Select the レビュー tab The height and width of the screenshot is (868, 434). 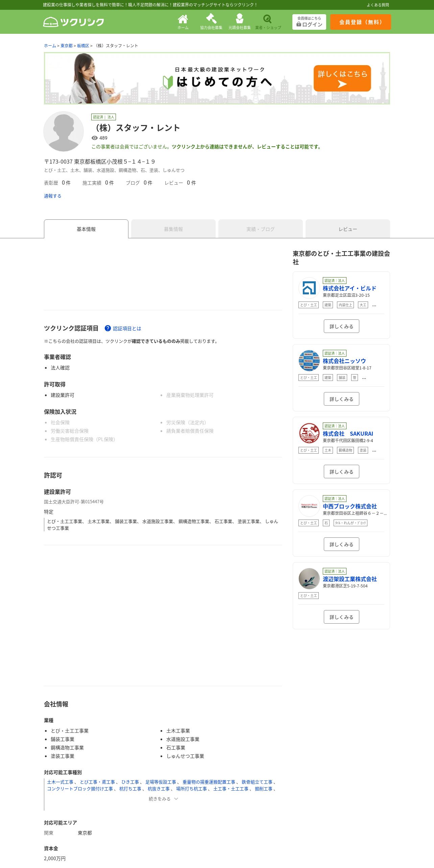(x=348, y=229)
